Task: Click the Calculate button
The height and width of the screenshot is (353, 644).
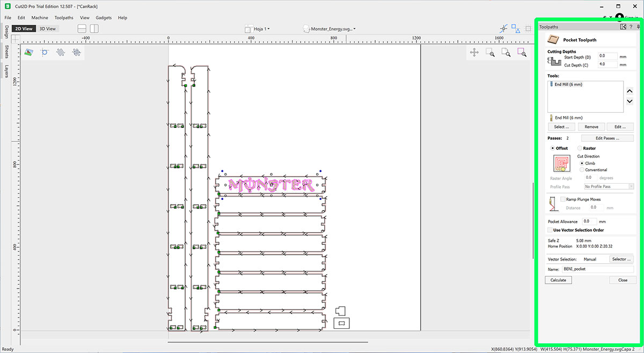Action: click(x=558, y=280)
